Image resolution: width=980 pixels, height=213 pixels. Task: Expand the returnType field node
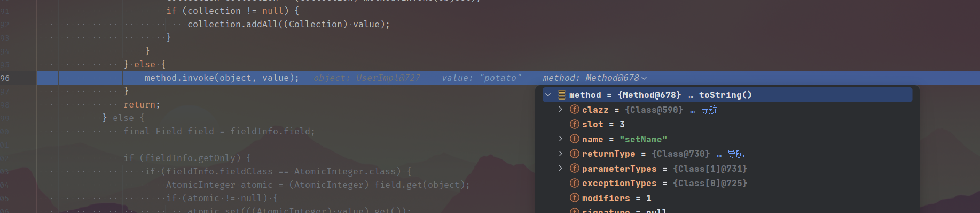click(560, 154)
